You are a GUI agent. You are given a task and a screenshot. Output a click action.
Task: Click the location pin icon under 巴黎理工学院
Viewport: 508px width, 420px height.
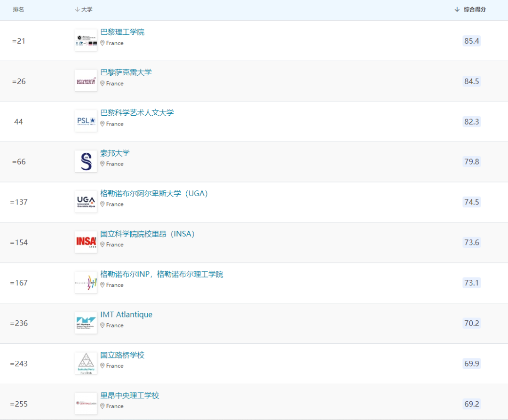coord(103,43)
